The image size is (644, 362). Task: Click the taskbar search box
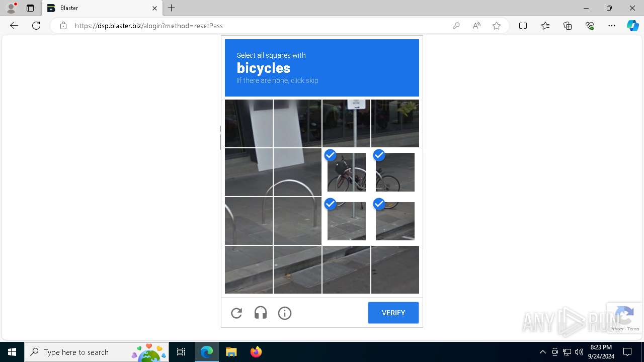coord(97,352)
